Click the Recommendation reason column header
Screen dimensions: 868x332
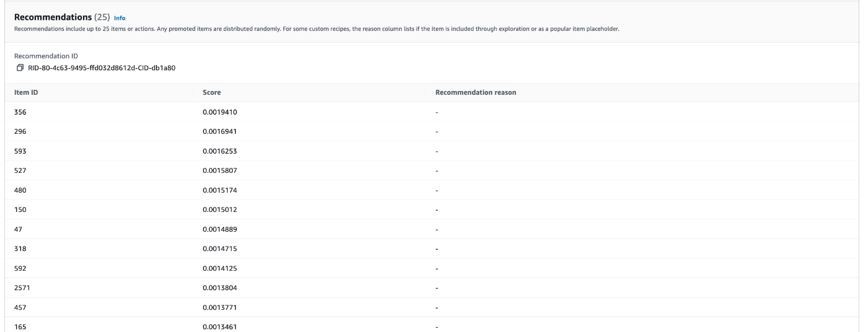coord(476,93)
